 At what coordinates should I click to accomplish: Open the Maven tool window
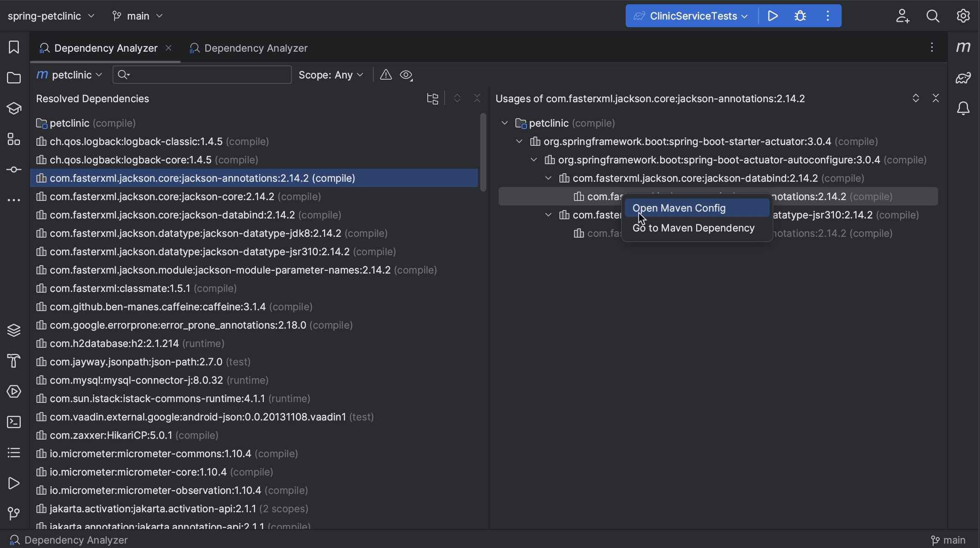coord(964,47)
